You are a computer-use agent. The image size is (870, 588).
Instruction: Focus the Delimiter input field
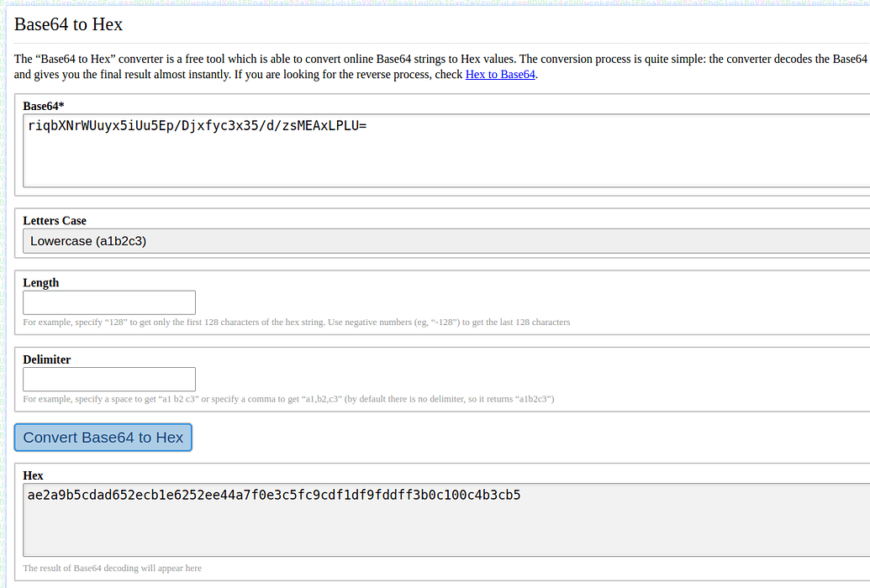109,379
